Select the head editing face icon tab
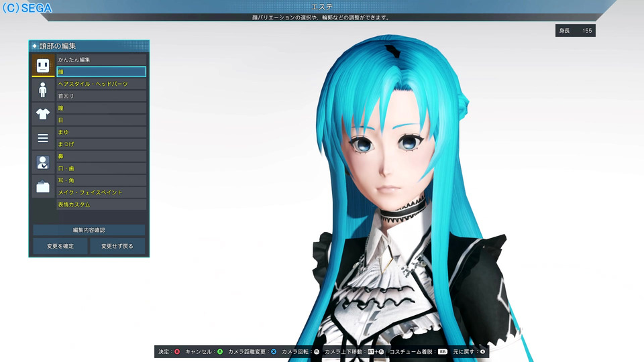The height and width of the screenshot is (362, 644). point(43,66)
